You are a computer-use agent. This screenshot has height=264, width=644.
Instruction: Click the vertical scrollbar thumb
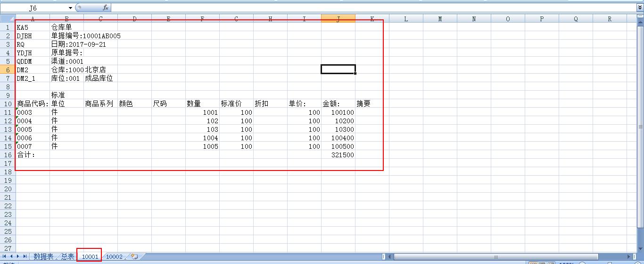click(640, 127)
